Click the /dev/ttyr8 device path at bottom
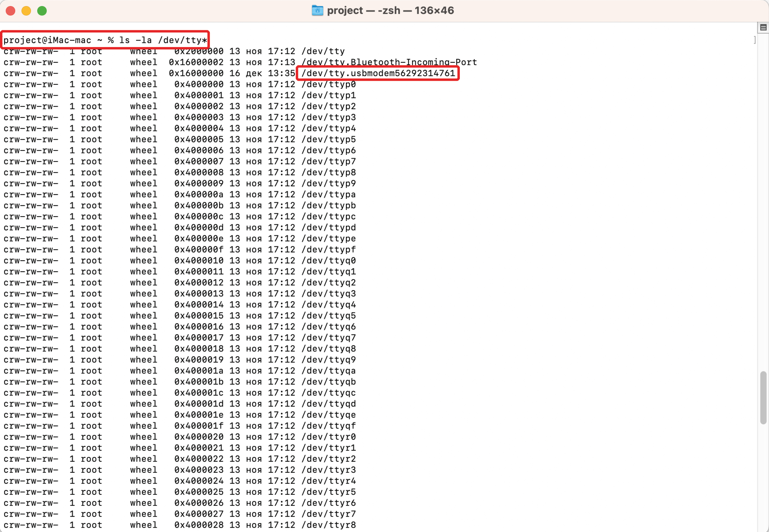 [x=329, y=525]
